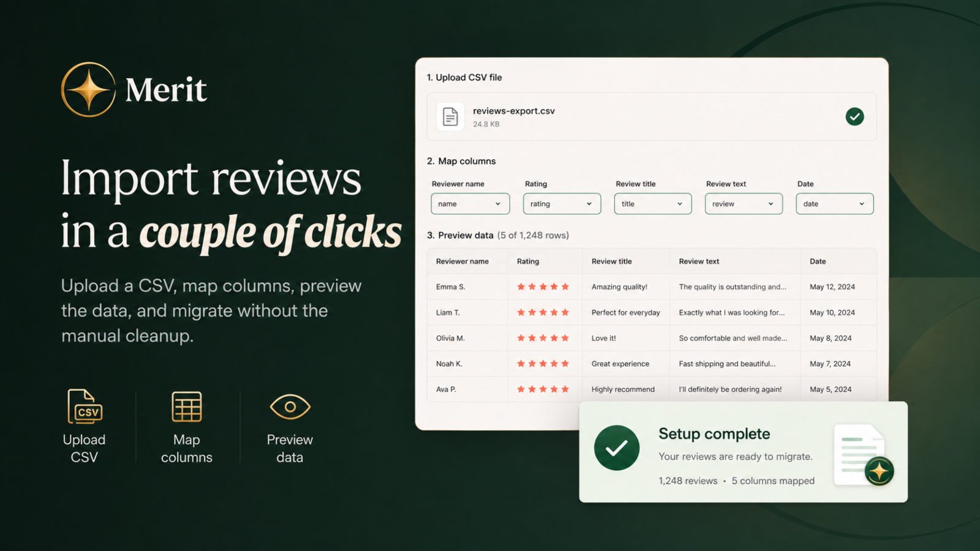Click Noah K.'s five-star rating
980x551 pixels.
pos(543,364)
